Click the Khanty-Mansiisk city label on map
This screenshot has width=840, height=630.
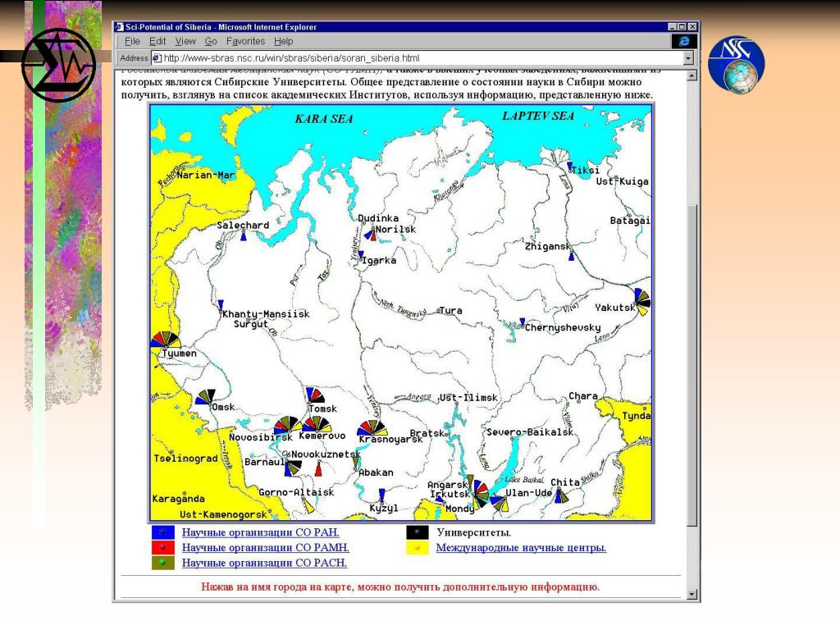click(266, 314)
